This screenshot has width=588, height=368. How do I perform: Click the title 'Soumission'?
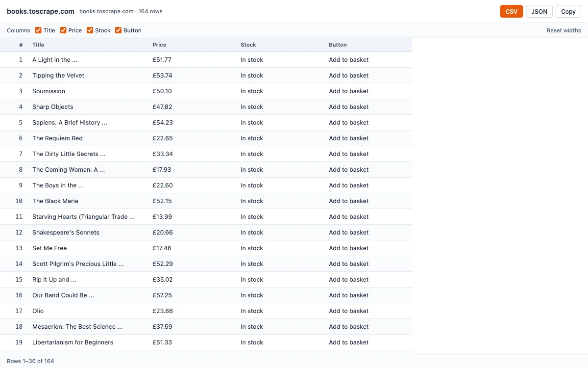[x=49, y=91]
